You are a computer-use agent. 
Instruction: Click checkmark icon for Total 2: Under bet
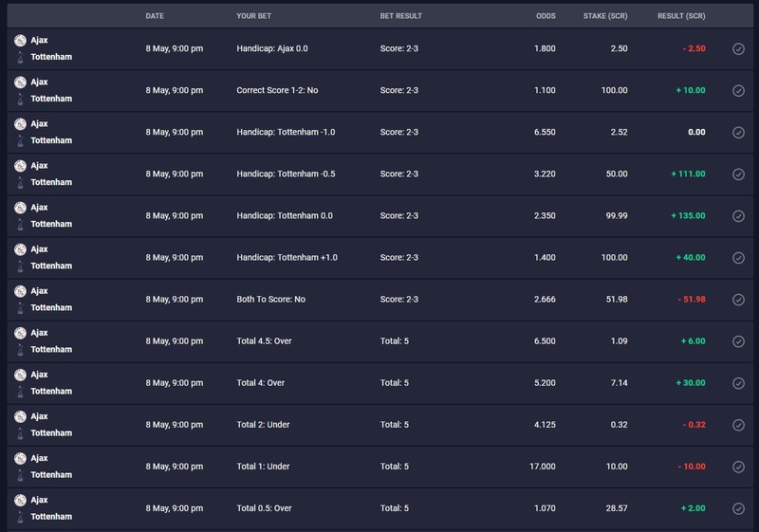click(738, 425)
